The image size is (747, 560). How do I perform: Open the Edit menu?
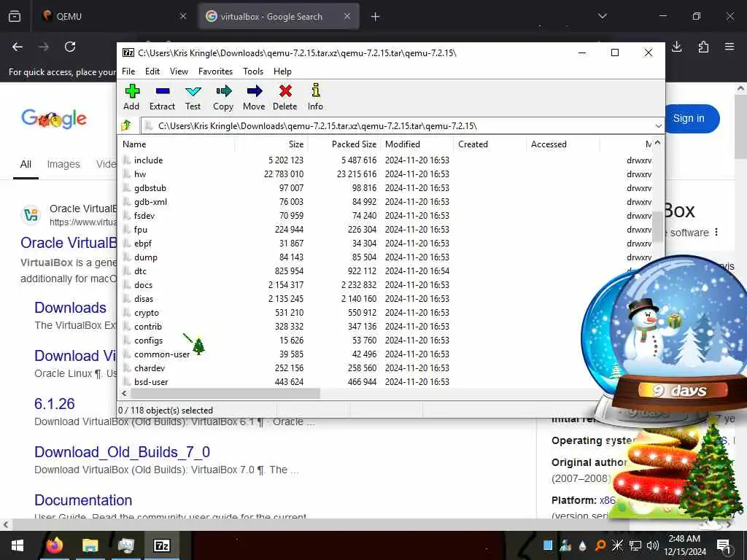[152, 71]
